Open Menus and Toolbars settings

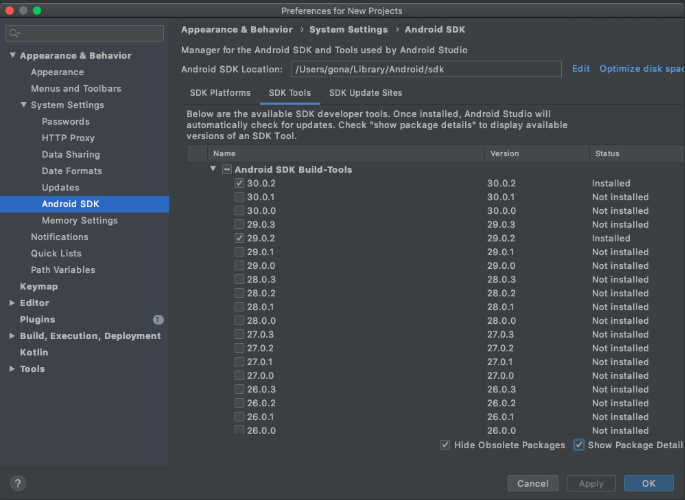pyautogui.click(x=76, y=89)
